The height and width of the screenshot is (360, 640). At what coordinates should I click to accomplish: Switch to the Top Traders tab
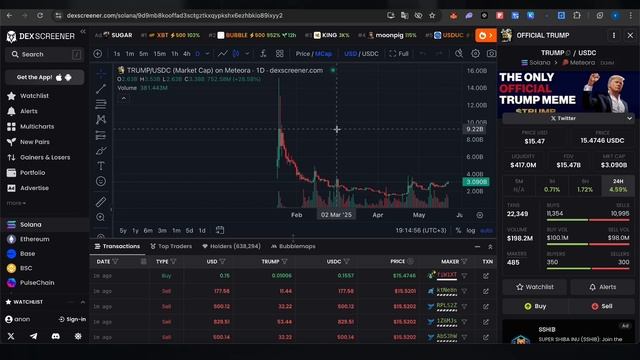coord(171,246)
